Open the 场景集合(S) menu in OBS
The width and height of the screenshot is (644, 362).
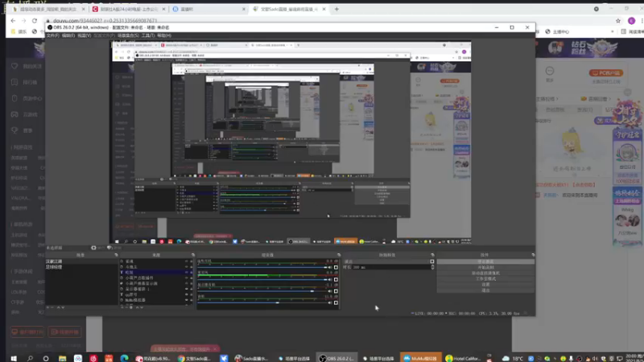point(128,35)
